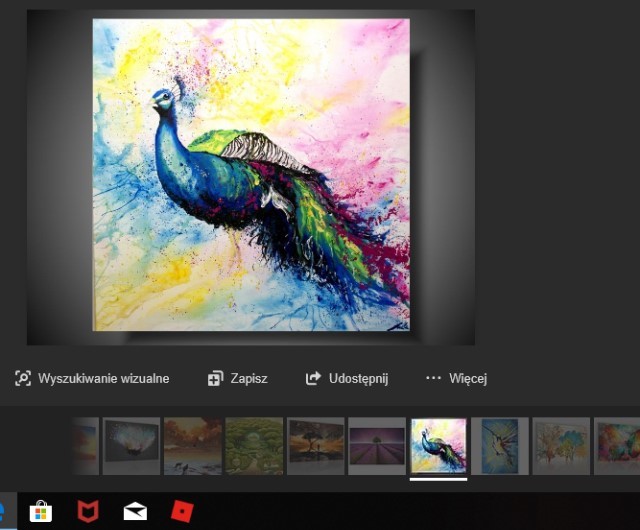Click the Wyszukiwanie wizualne search icon

point(23,378)
